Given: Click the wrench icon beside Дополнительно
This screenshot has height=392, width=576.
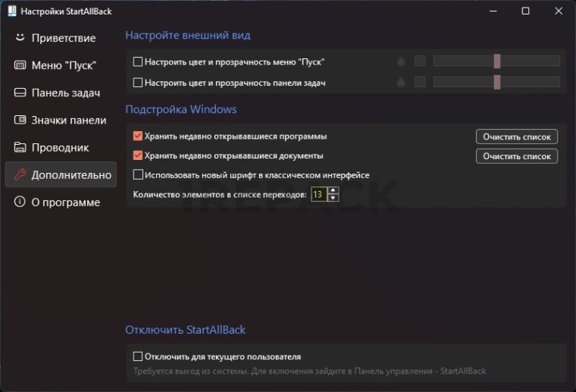Looking at the screenshot, I should point(20,174).
